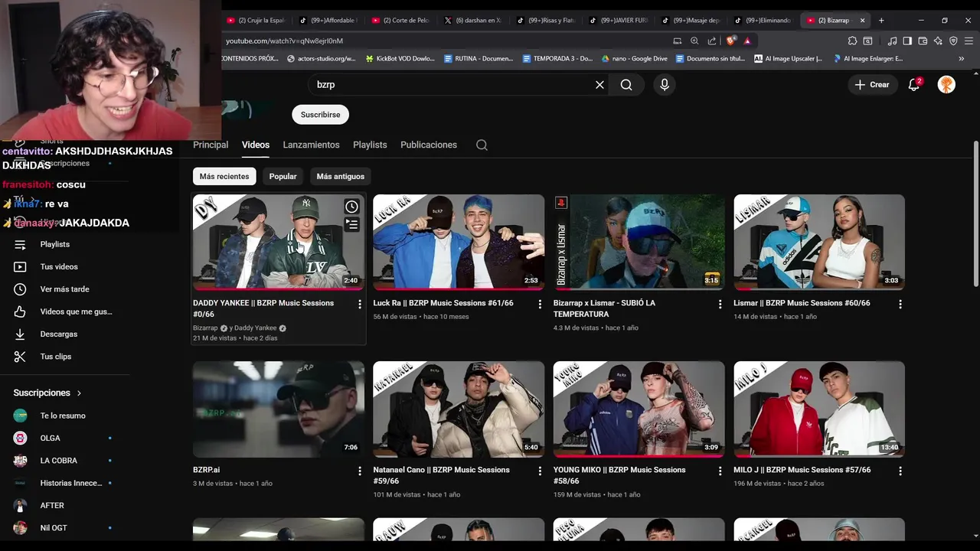Viewport: 980px width, 551px height.
Task: Click the Crear button
Action: click(872, 85)
